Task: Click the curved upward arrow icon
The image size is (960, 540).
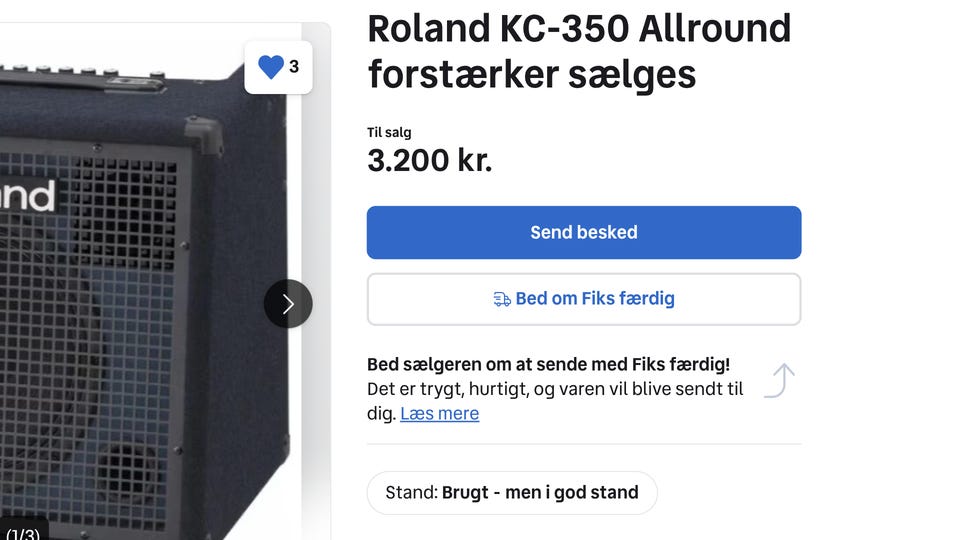Action: click(x=780, y=381)
